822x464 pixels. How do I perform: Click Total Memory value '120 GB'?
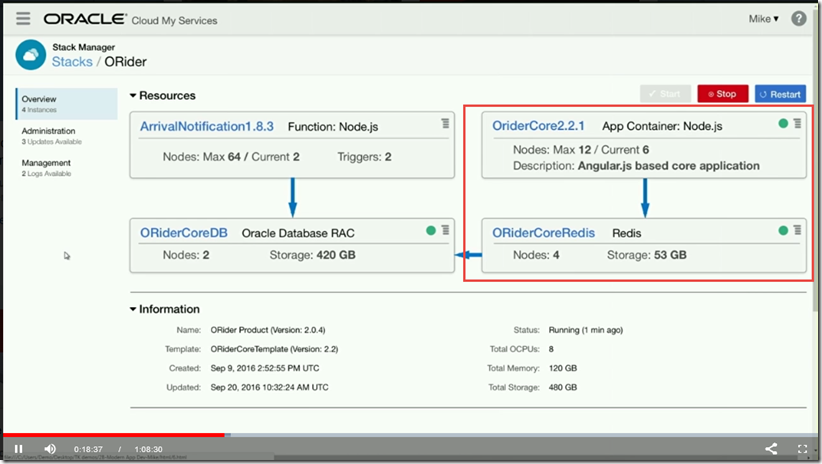(x=563, y=368)
